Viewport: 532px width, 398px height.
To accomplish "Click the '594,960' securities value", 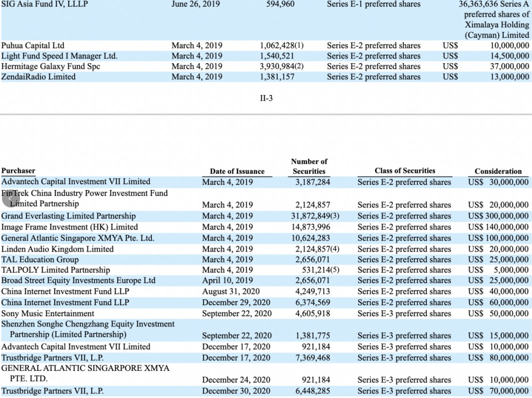I will [280, 4].
